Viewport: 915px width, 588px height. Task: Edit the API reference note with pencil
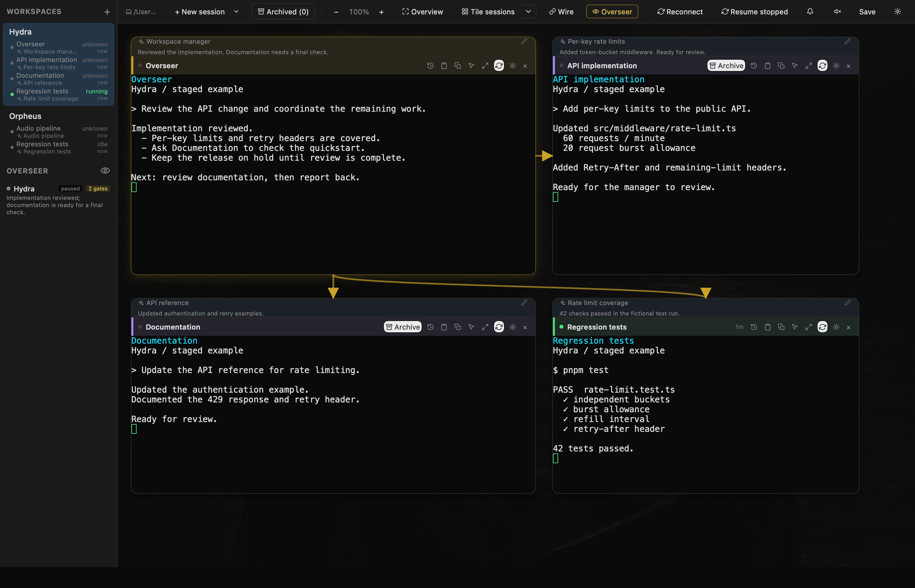[x=524, y=302]
